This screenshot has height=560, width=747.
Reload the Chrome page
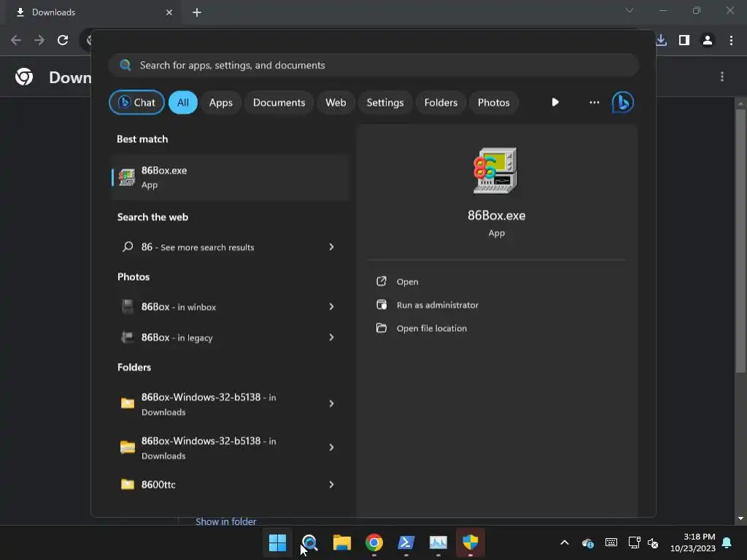[63, 40]
